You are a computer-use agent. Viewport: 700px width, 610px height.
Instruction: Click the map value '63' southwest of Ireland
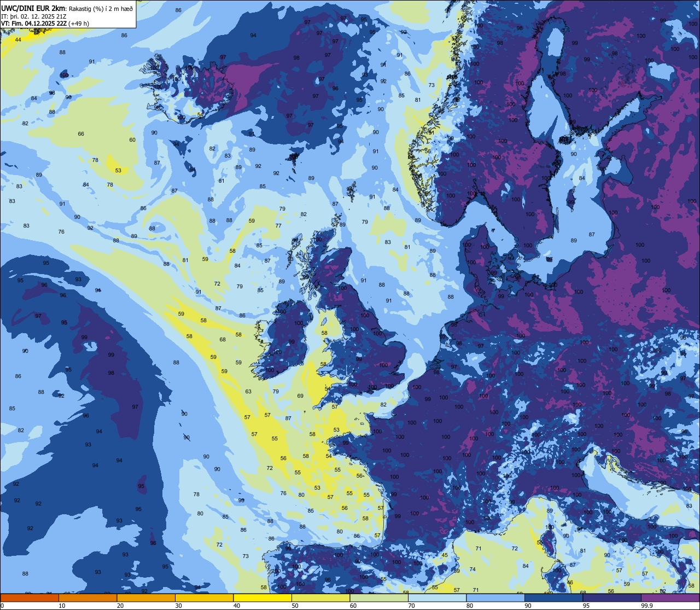[x=248, y=392]
